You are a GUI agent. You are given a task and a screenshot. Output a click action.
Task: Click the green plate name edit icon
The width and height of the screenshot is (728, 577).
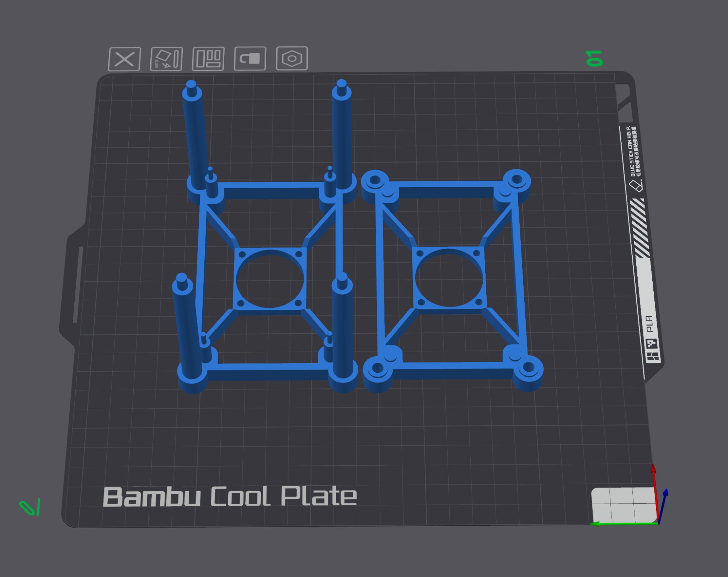click(x=30, y=508)
